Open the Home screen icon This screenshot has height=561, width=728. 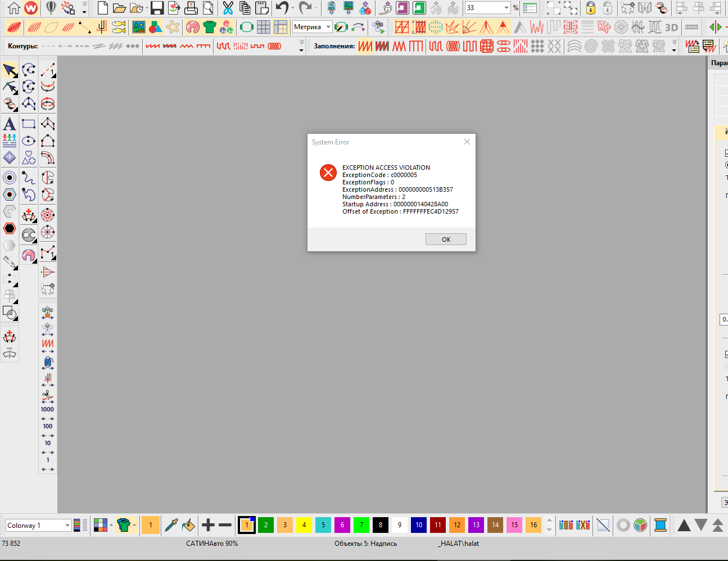click(14, 8)
